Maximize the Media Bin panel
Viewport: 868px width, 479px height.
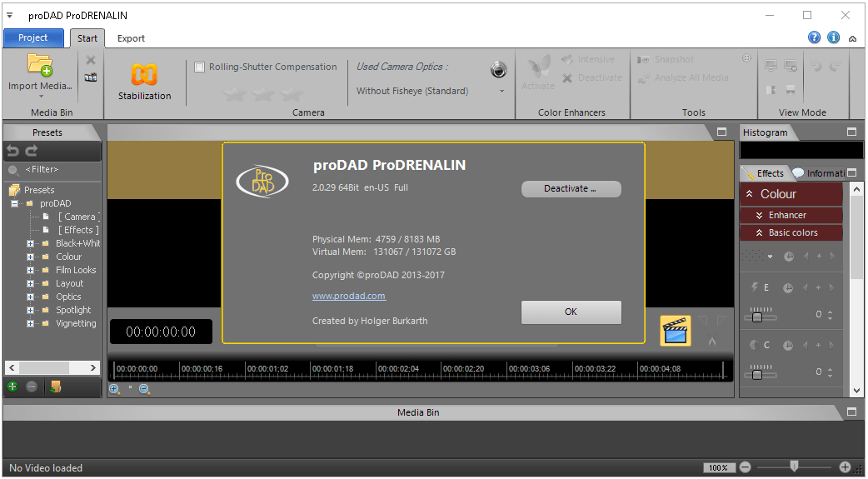pyautogui.click(x=851, y=412)
